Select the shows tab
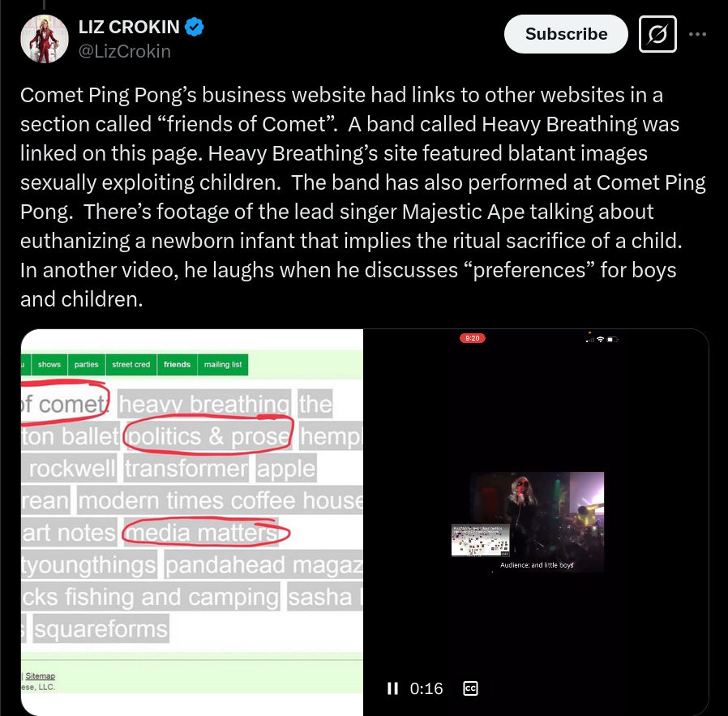728x716 pixels. (x=49, y=365)
